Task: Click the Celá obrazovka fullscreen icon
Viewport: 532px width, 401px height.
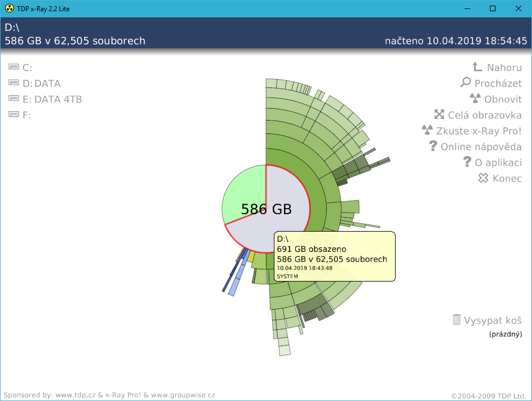Action: click(x=439, y=115)
